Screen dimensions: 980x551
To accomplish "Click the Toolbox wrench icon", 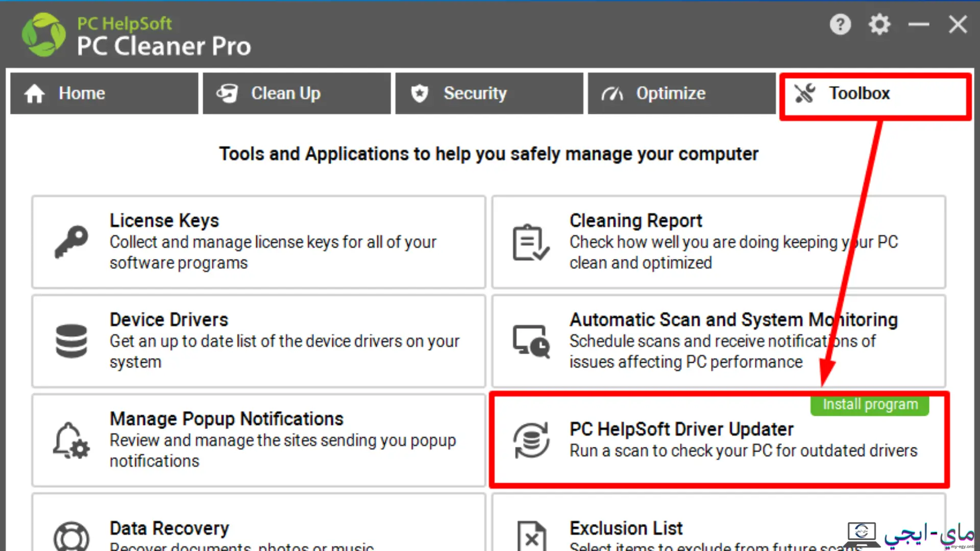I will click(805, 93).
